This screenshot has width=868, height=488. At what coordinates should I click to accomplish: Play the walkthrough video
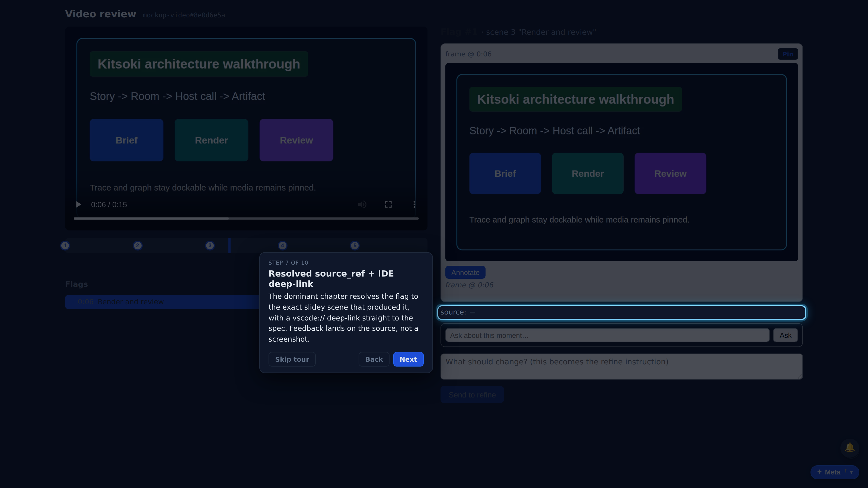[78, 204]
